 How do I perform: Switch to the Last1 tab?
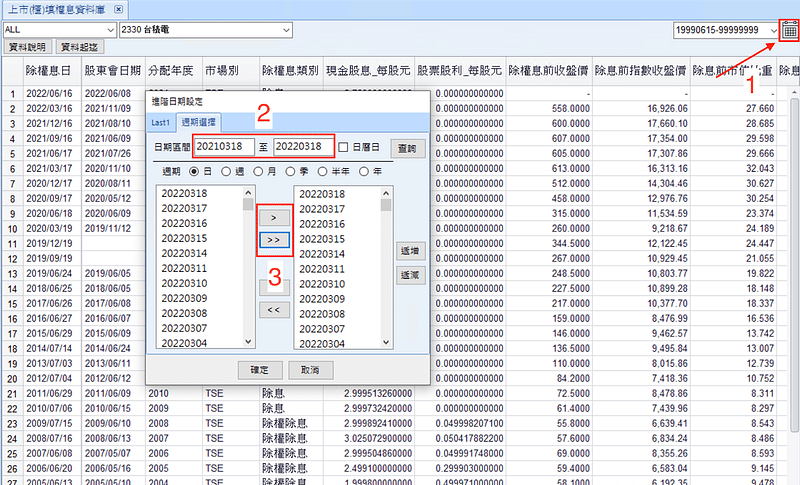160,121
